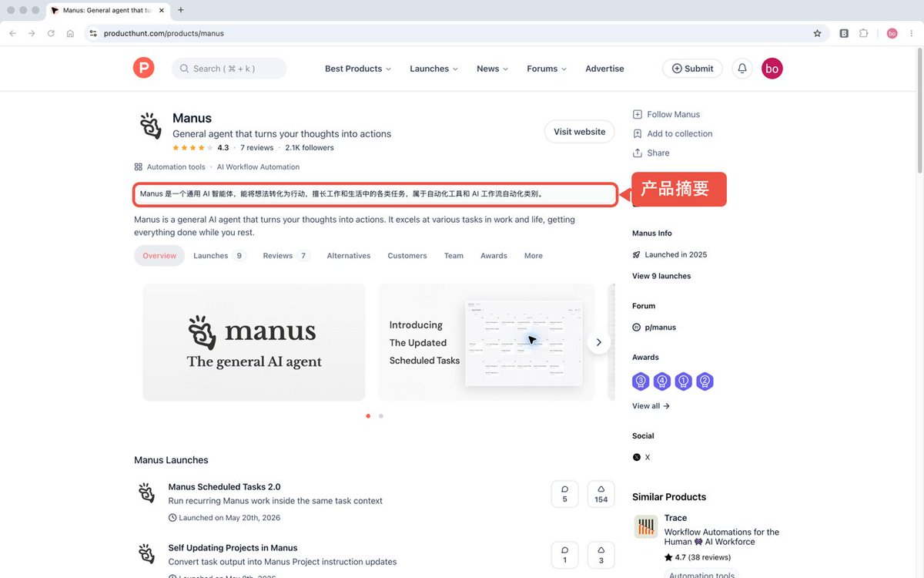Viewport: 924px width, 578px height.
Task: Click the p/manus forum icon
Action: pyautogui.click(x=637, y=328)
